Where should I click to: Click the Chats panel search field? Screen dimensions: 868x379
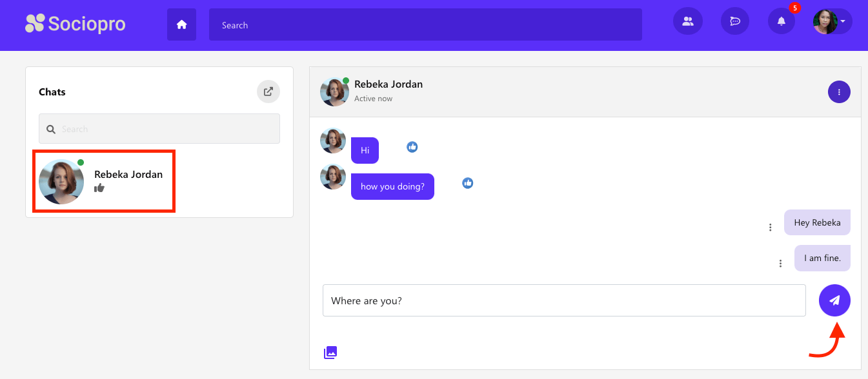pos(159,129)
